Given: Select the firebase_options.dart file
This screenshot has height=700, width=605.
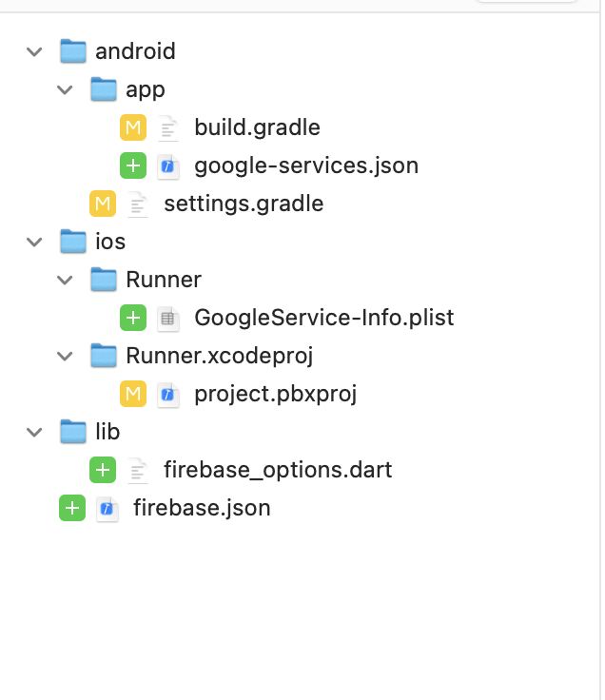Looking at the screenshot, I should (277, 470).
